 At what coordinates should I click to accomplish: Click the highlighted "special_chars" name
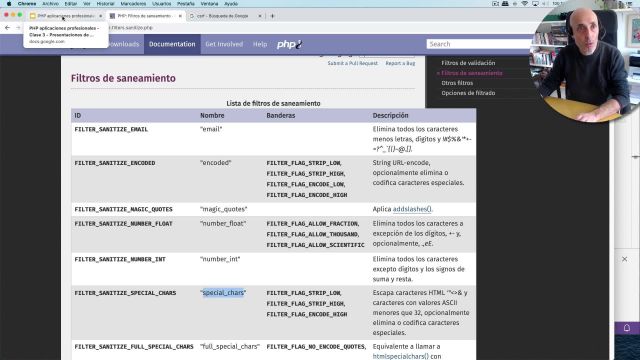tap(223, 293)
